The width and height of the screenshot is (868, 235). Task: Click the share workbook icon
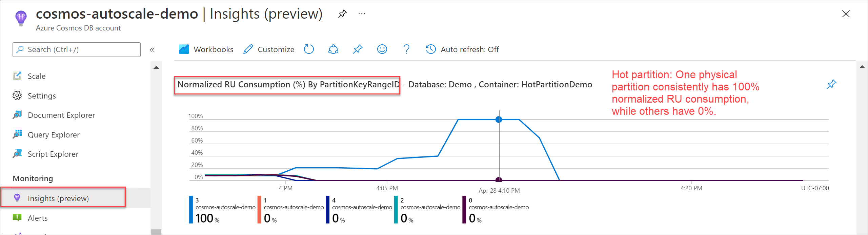pyautogui.click(x=333, y=49)
